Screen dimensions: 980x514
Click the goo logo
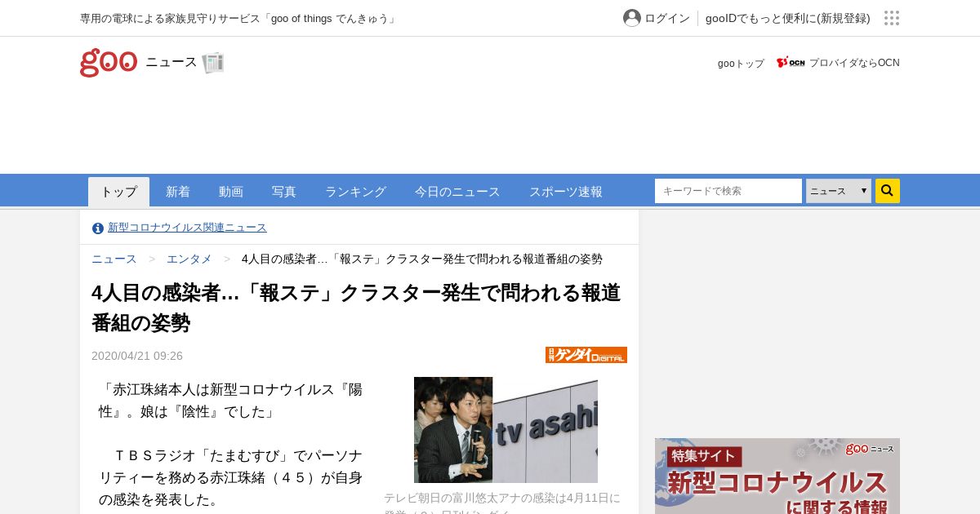(x=109, y=62)
